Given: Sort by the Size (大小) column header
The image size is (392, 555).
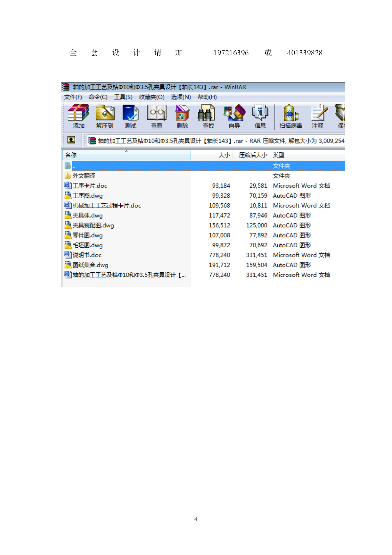Looking at the screenshot, I should click(212, 155).
